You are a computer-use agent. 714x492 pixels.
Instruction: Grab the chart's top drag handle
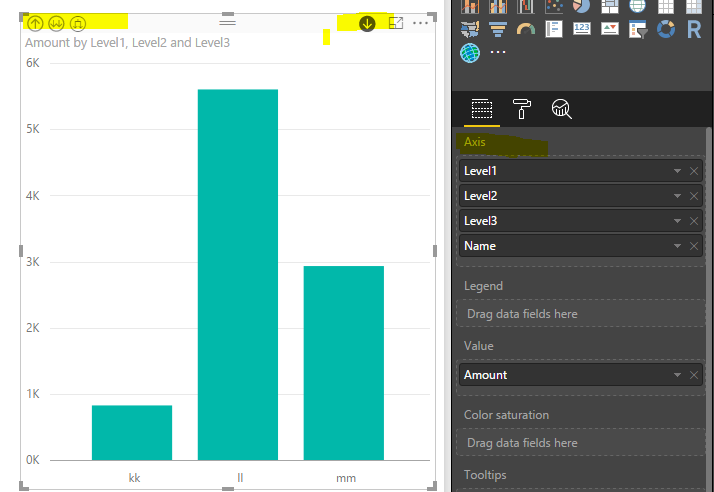227,22
